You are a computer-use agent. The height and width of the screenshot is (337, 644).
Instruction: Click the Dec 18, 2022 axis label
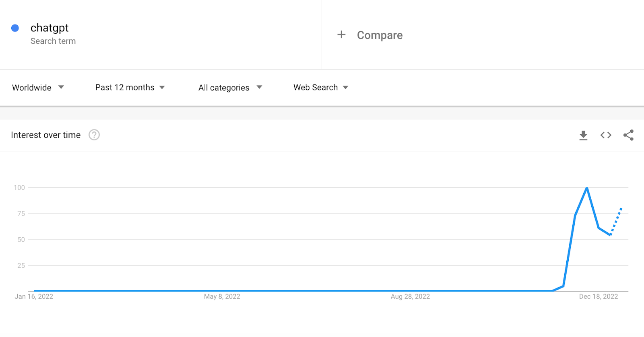point(598,296)
